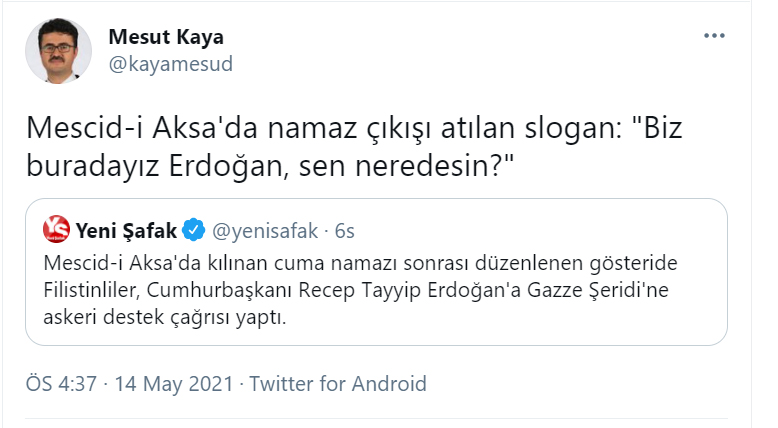The image size is (778, 428).
Task: Go to the @kayamesud handle
Action: pos(170,65)
